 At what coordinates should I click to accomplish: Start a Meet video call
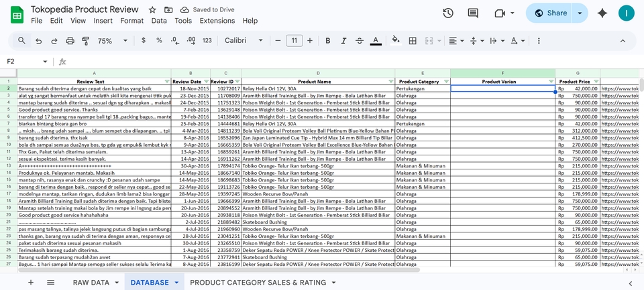(x=500, y=13)
